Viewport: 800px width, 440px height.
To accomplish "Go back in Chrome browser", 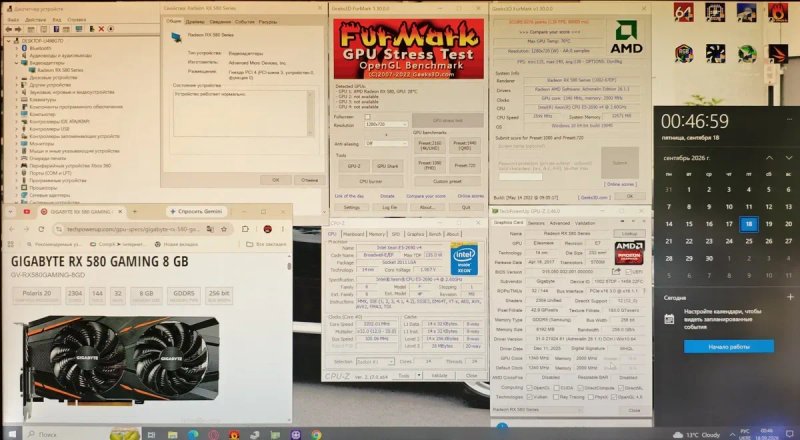I will 12,229.
